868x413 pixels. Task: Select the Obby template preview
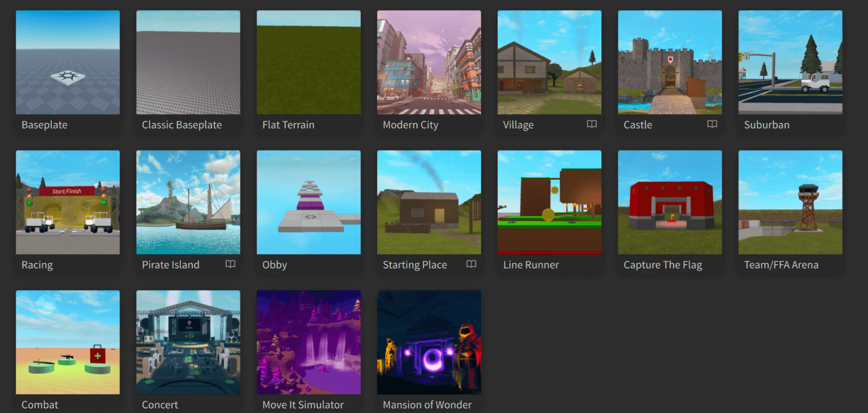click(308, 202)
